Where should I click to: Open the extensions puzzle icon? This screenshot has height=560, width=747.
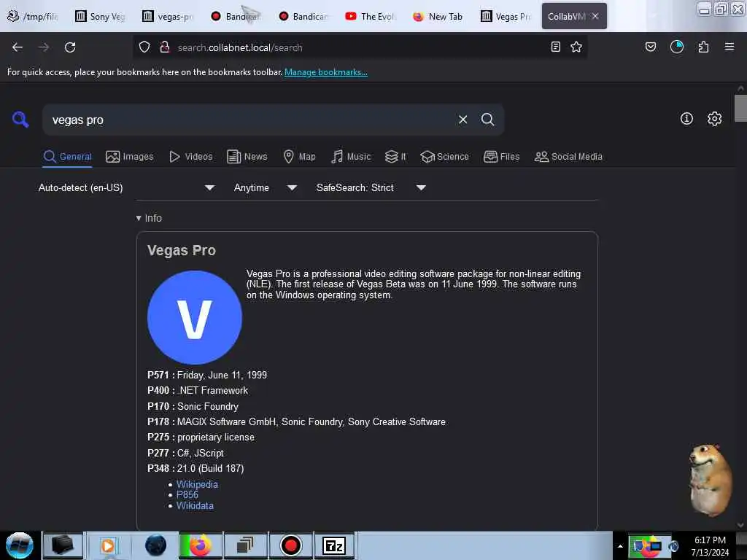703,47
